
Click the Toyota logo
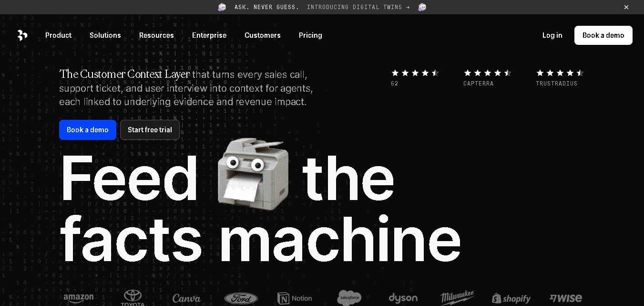coord(133,298)
